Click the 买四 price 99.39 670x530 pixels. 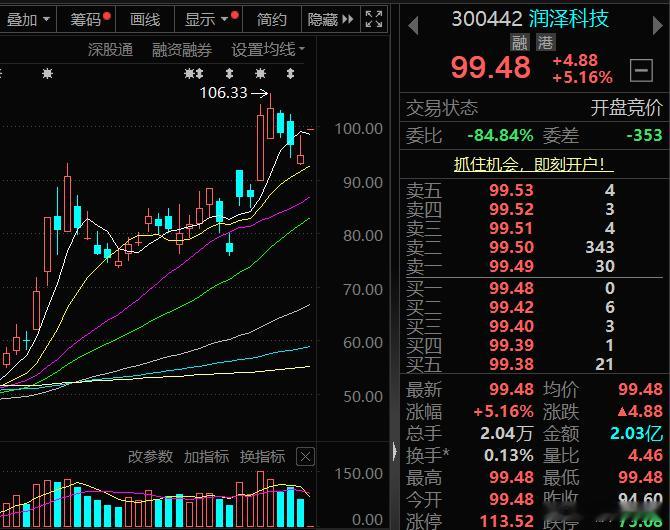coord(511,345)
